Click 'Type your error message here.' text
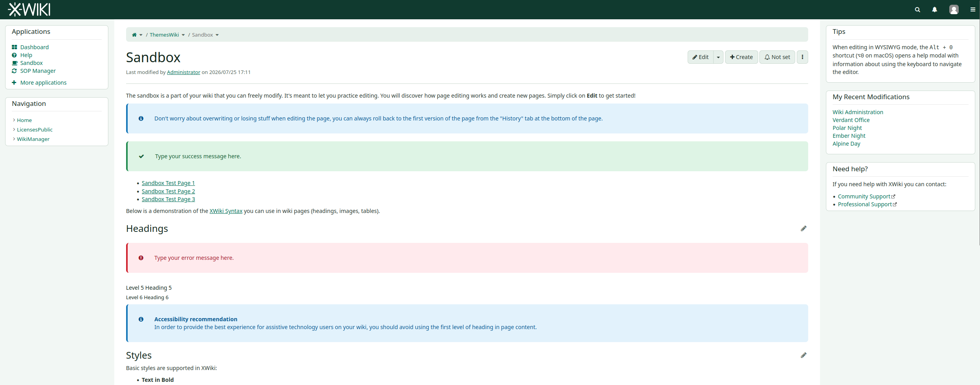The width and height of the screenshot is (980, 385). tap(194, 258)
